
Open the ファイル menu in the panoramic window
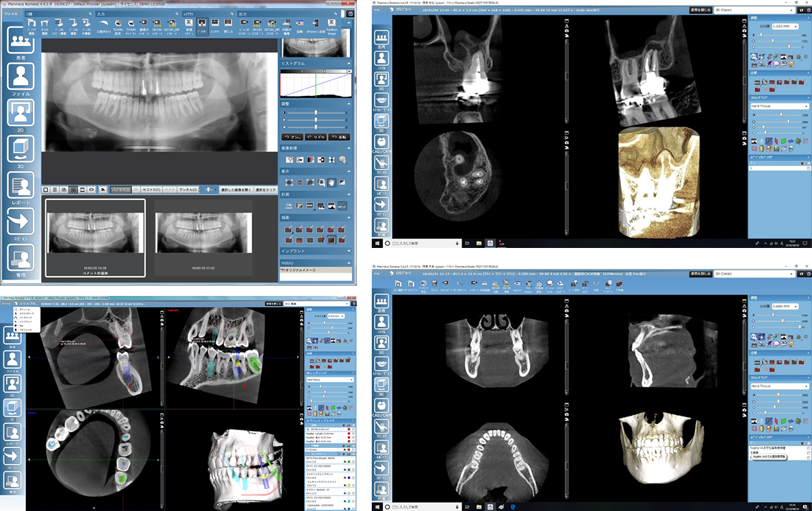pyautogui.click(x=12, y=14)
